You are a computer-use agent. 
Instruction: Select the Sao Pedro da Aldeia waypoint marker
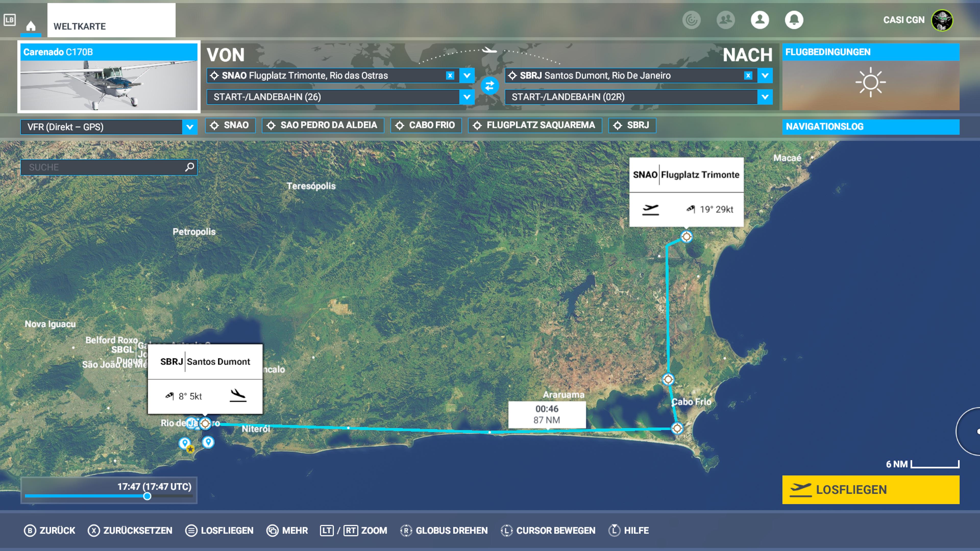tap(668, 379)
